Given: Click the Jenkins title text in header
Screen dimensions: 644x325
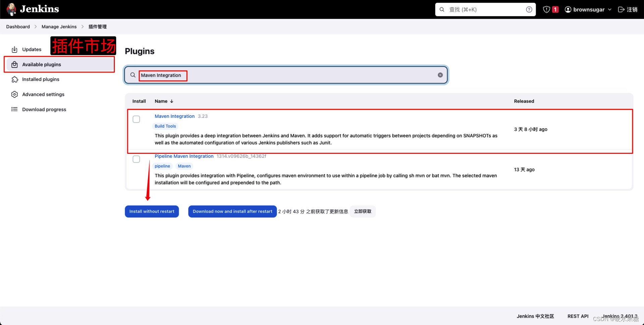Looking at the screenshot, I should [x=39, y=9].
